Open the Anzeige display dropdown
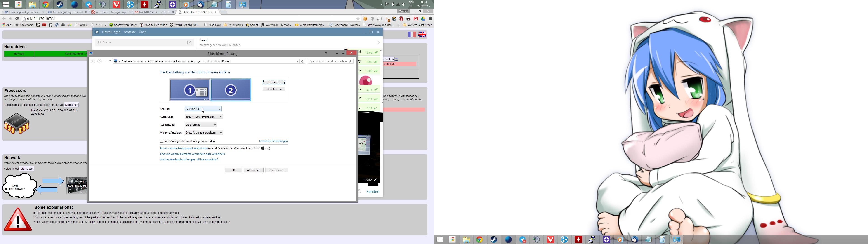The width and height of the screenshot is (868, 244). tap(203, 109)
